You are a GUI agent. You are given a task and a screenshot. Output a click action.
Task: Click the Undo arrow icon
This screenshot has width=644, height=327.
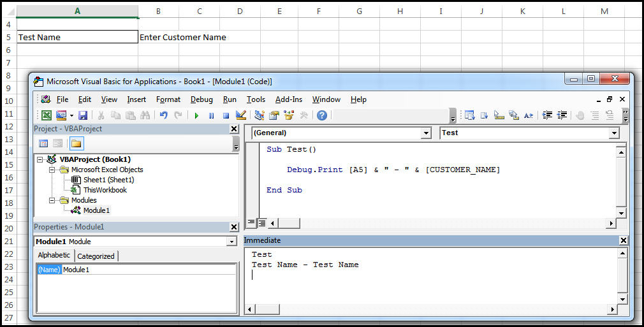[x=163, y=115]
